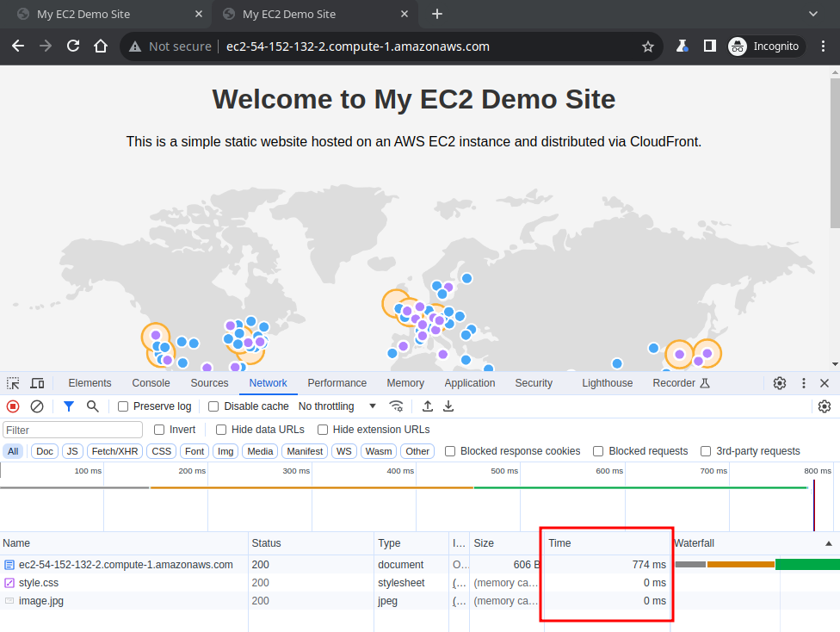This screenshot has height=632, width=840.
Task: Close the DevTools panel
Action: pyautogui.click(x=825, y=383)
